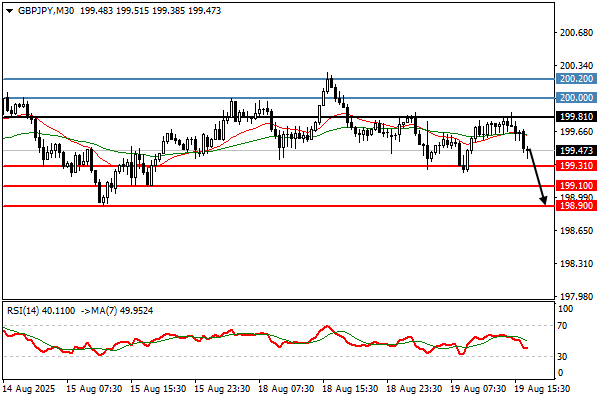This screenshot has height=400, width=600.
Task: Select the 15 Aug 15:30 time axis label
Action: point(158,389)
